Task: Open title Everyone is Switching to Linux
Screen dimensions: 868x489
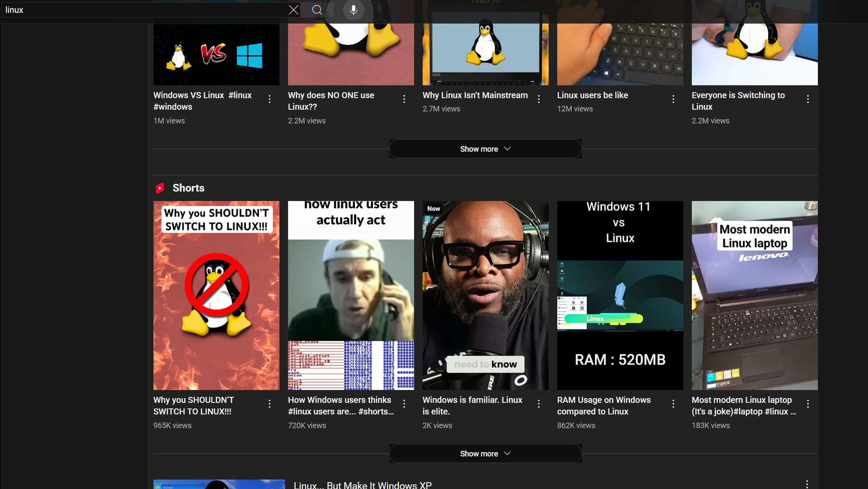Action: coord(738,101)
